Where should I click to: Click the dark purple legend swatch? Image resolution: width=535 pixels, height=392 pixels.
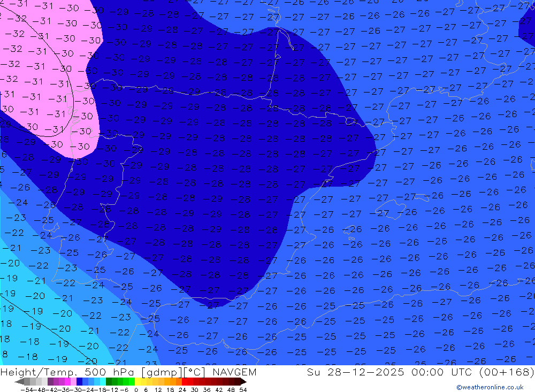pyautogui.click(x=50, y=382)
